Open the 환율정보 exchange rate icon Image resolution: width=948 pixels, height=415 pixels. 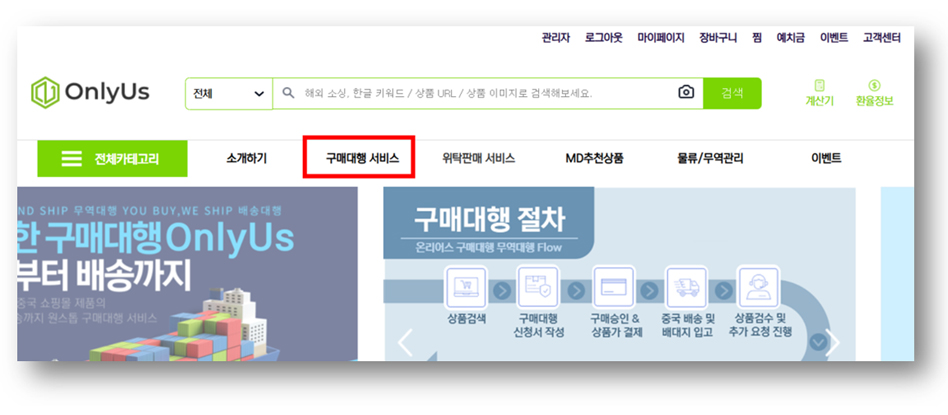pos(874,86)
